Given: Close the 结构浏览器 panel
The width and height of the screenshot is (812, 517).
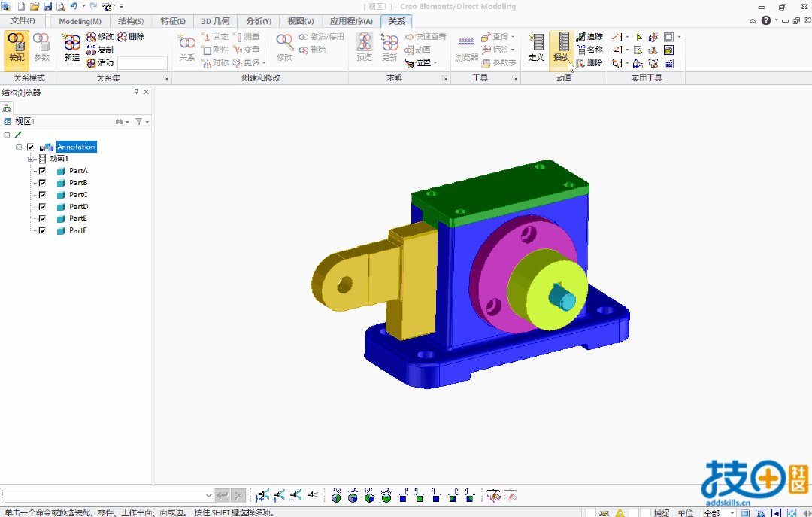Looking at the screenshot, I should [146, 92].
